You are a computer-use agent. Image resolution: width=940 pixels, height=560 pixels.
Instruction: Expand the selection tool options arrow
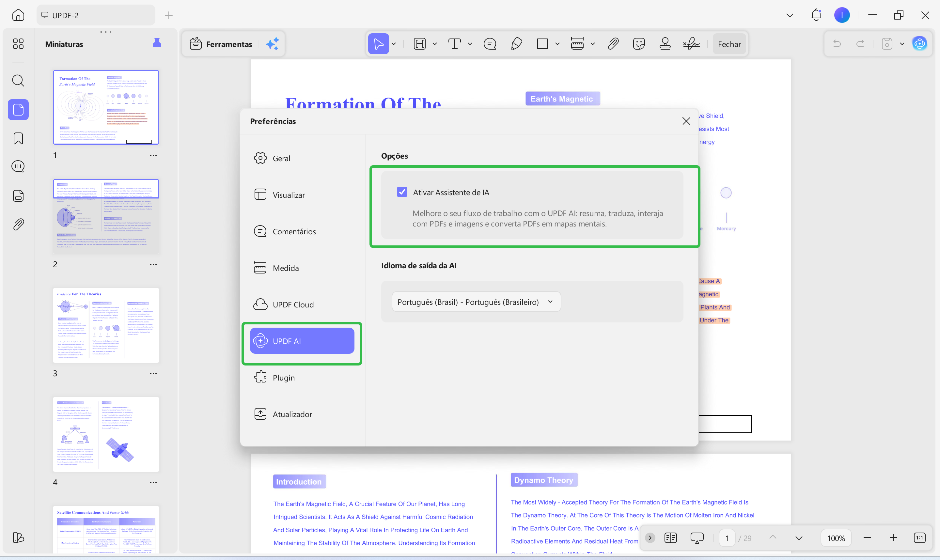(x=394, y=44)
